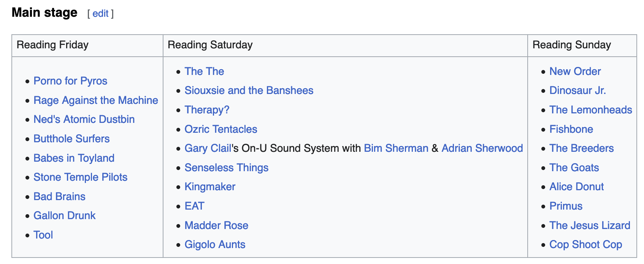The width and height of the screenshot is (644, 264).
Task: Click the Primus link
Action: click(566, 206)
